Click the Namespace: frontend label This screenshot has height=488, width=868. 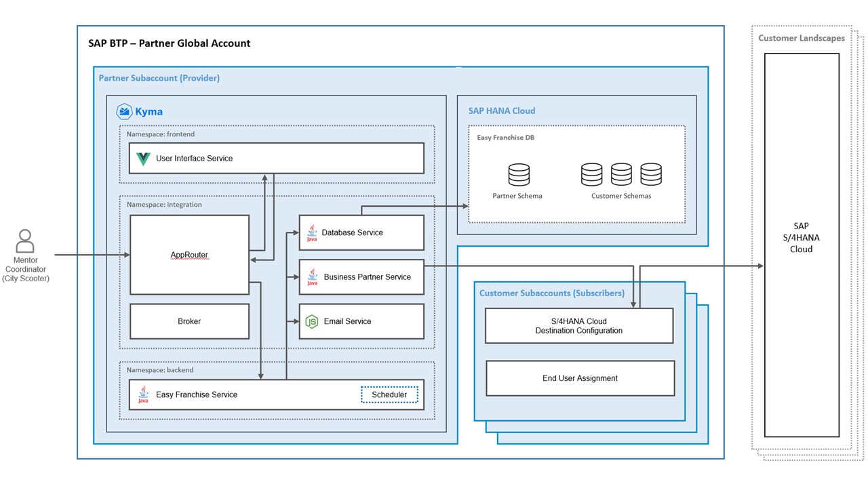(x=160, y=134)
